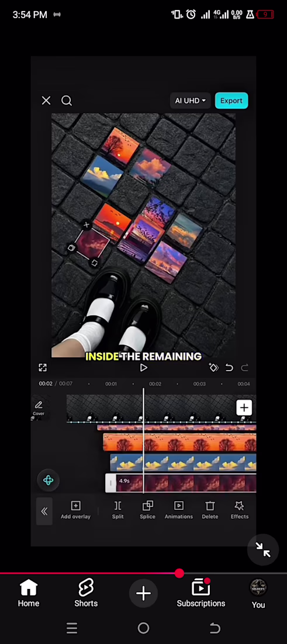Tap the duplicate handle on selected overlay

71,248
